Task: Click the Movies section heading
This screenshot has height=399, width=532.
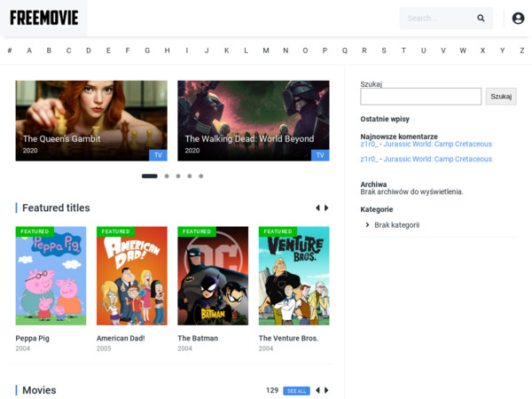Action: point(39,390)
